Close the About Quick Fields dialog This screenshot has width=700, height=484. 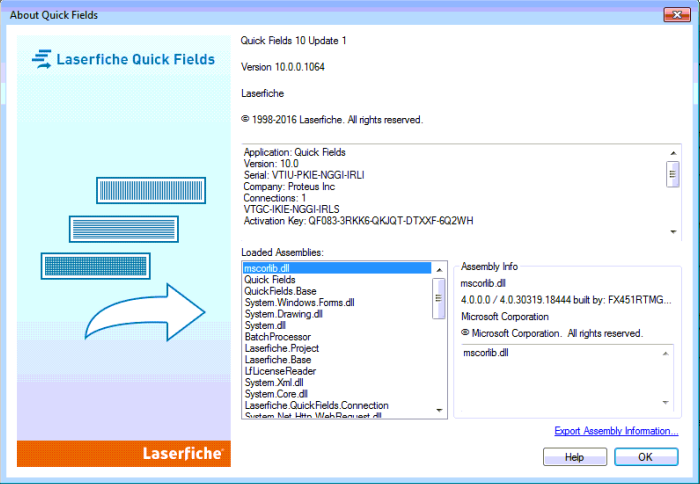tap(677, 15)
